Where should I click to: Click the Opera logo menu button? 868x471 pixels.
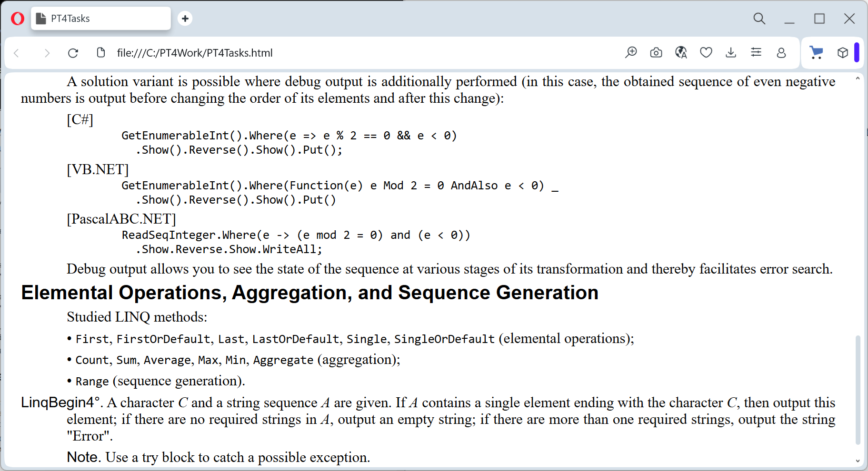(18, 19)
